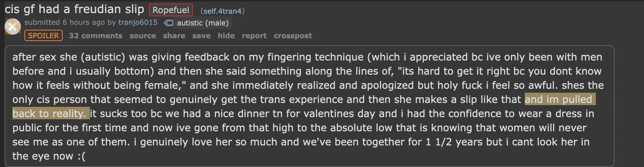Open the post title 'cis gf had a freudian slip'

[x=74, y=9]
